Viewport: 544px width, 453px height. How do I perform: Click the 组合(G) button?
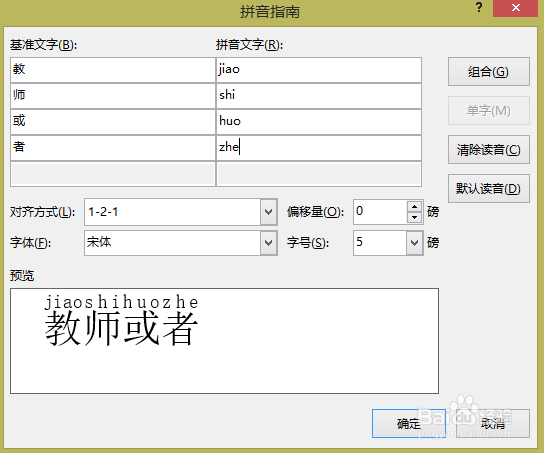(488, 71)
